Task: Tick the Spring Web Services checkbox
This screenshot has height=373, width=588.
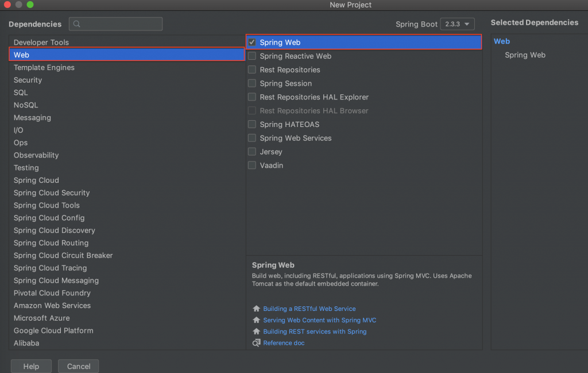Action: point(252,138)
